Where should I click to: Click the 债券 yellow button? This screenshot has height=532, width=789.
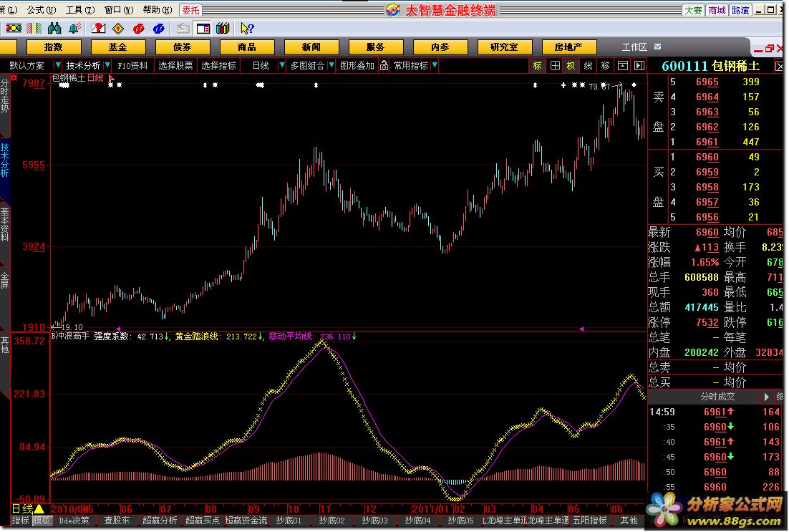182,47
